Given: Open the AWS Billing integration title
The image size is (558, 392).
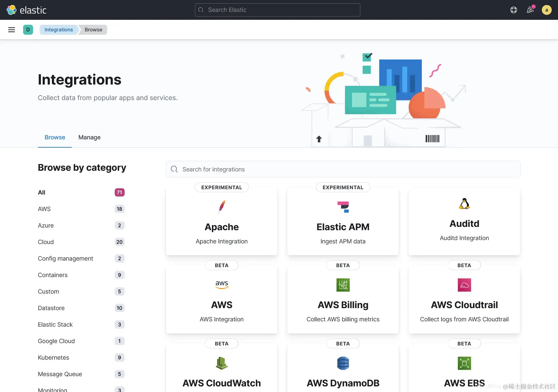Looking at the screenshot, I should click(343, 305).
